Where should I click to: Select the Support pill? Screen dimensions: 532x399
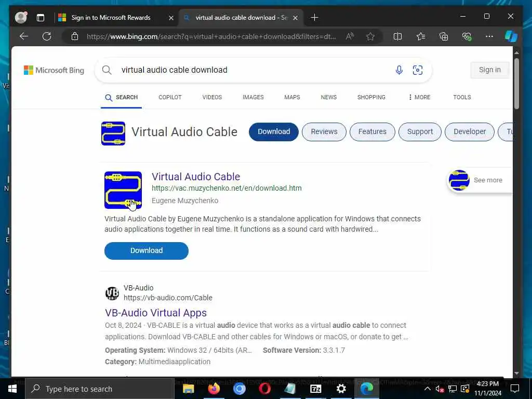(x=420, y=131)
